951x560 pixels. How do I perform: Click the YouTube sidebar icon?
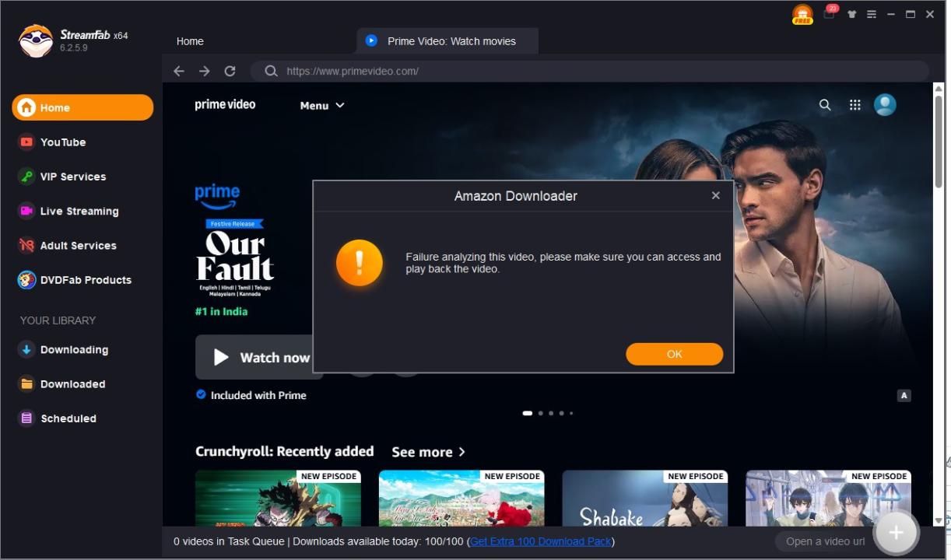point(26,142)
